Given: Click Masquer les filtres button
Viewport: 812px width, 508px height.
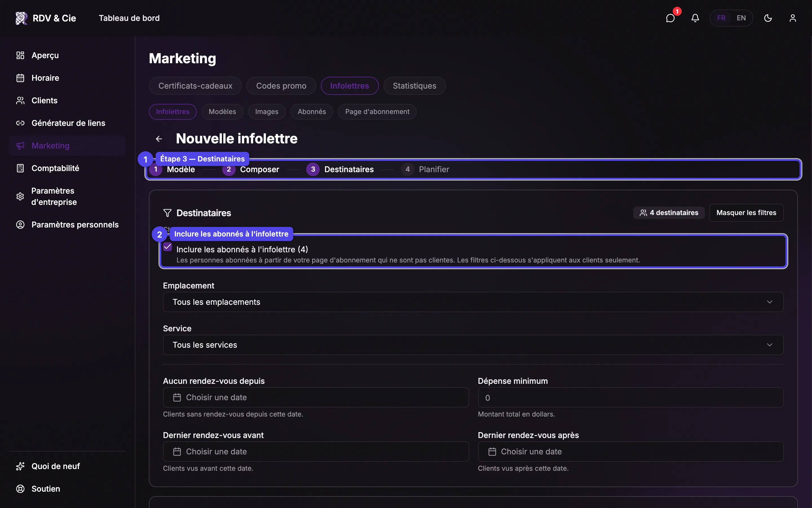Looking at the screenshot, I should [x=746, y=213].
